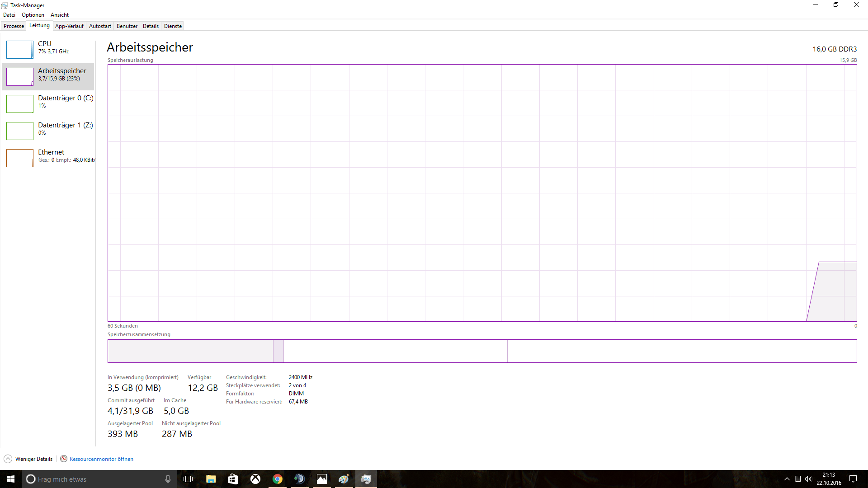The image size is (868, 488).
Task: Open Ressourcenmonitor öffnen link
Action: 101,459
